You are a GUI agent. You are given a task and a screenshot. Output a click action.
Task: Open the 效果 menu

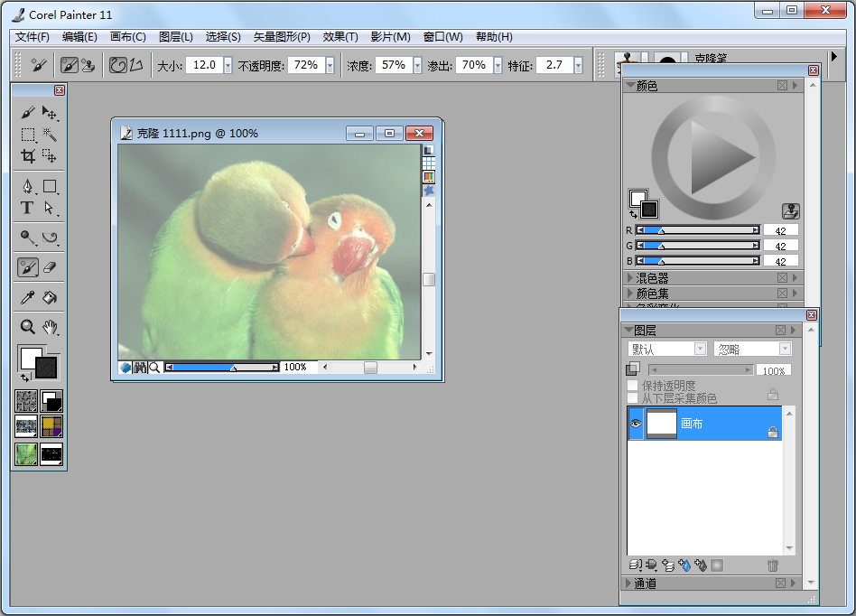tap(340, 37)
